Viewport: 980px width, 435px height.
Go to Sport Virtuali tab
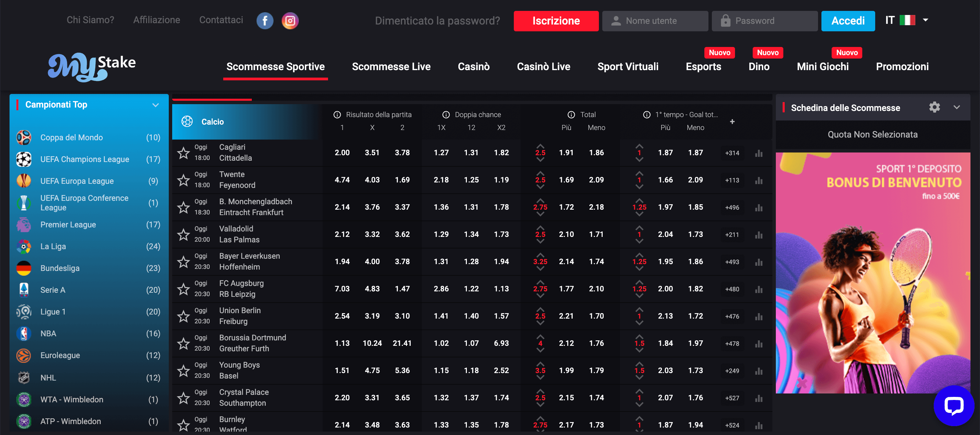(x=628, y=67)
